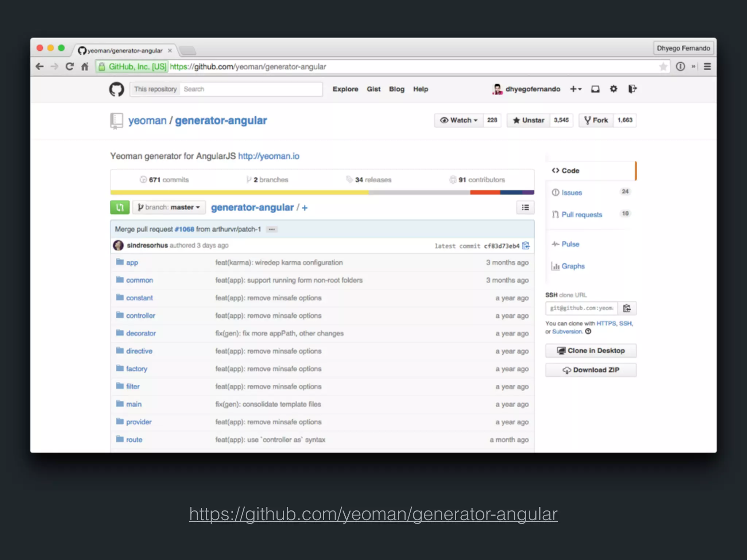This screenshot has width=747, height=560.
Task: Open the Issues sidebar tab
Action: click(572, 193)
